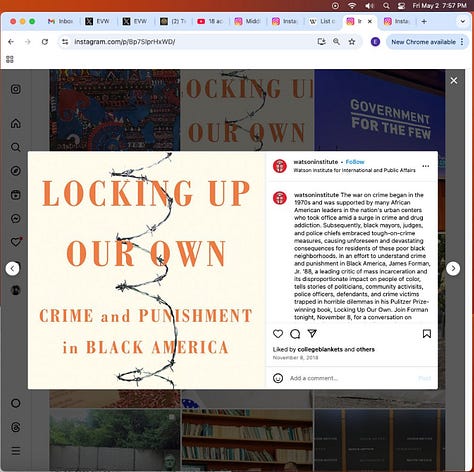Click the address bar URL
The height and width of the screenshot is (472, 474).
125,42
